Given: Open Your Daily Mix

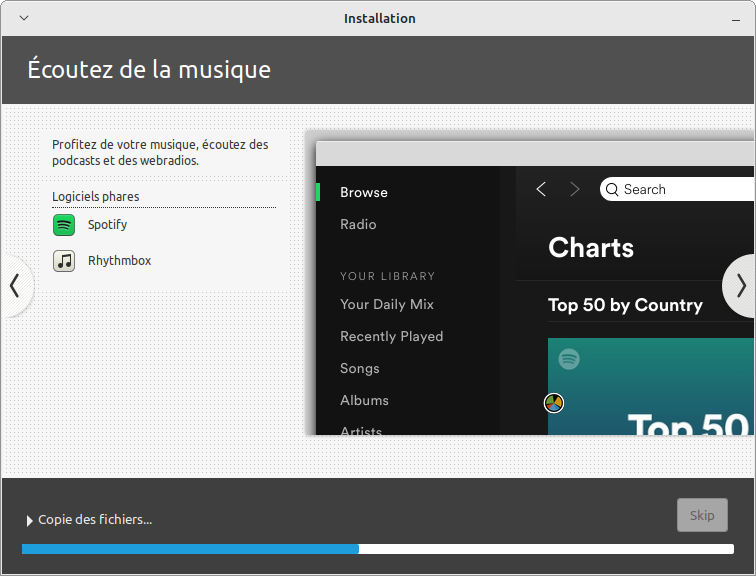Looking at the screenshot, I should 386,304.
